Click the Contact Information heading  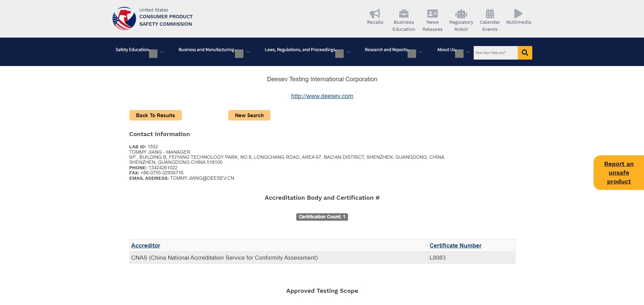click(x=159, y=134)
